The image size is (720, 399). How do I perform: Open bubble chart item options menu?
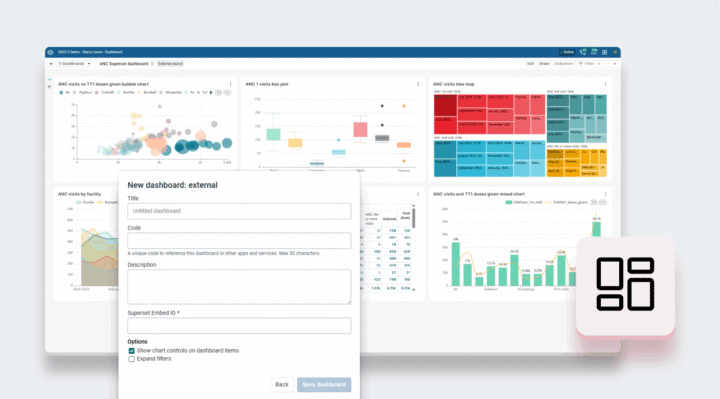(231, 84)
